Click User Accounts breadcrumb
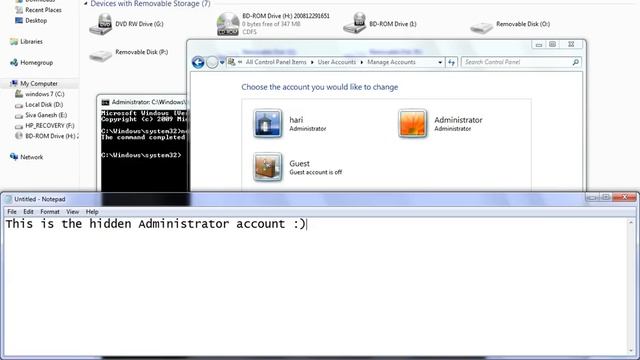 [x=337, y=62]
